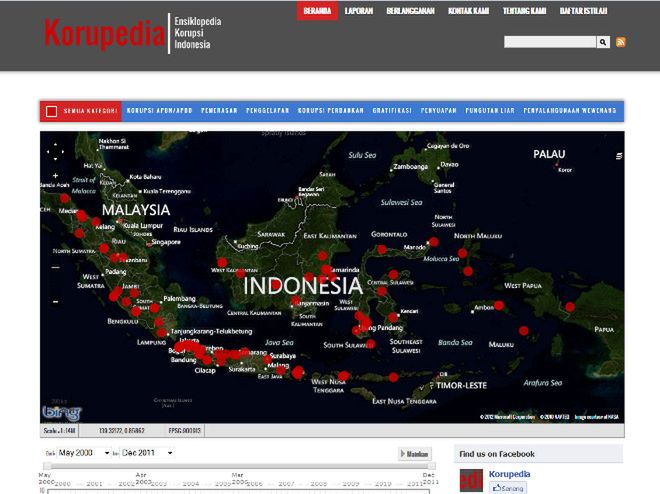Filter by Penggelapan category
Image resolution: width=660 pixels, height=494 pixels.
pos(267,111)
